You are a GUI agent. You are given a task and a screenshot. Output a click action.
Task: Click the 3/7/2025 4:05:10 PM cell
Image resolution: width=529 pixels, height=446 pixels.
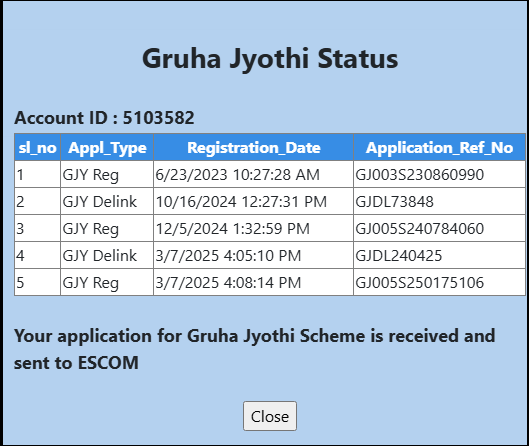(x=254, y=255)
